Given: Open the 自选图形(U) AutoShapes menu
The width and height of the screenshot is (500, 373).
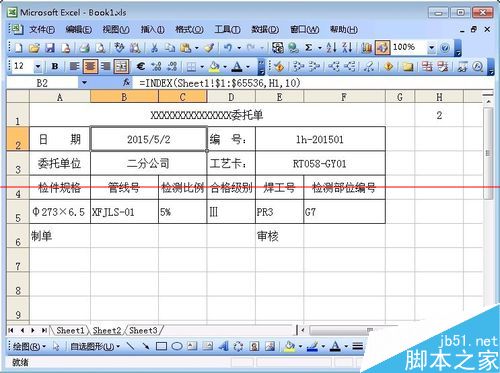Looking at the screenshot, I should (95, 347).
